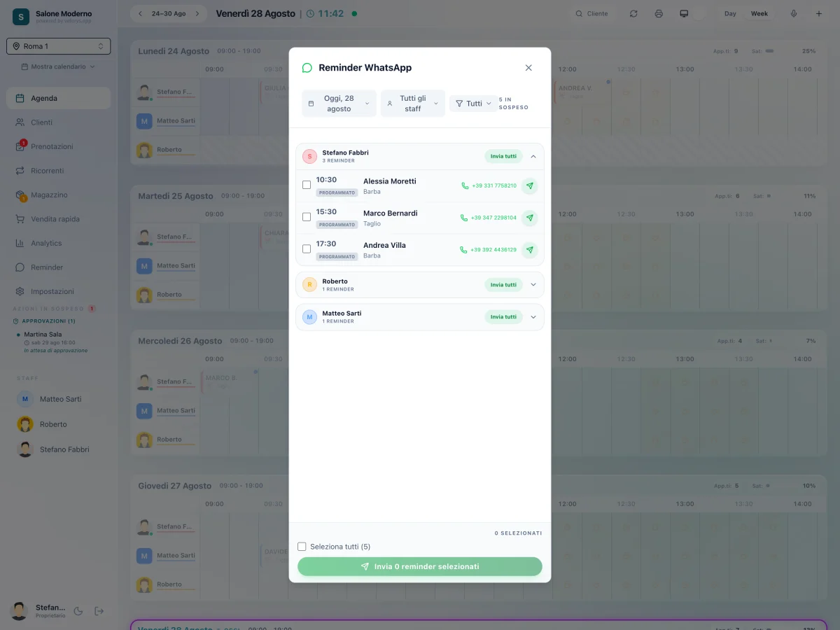Go to previous week arrow

[140, 13]
